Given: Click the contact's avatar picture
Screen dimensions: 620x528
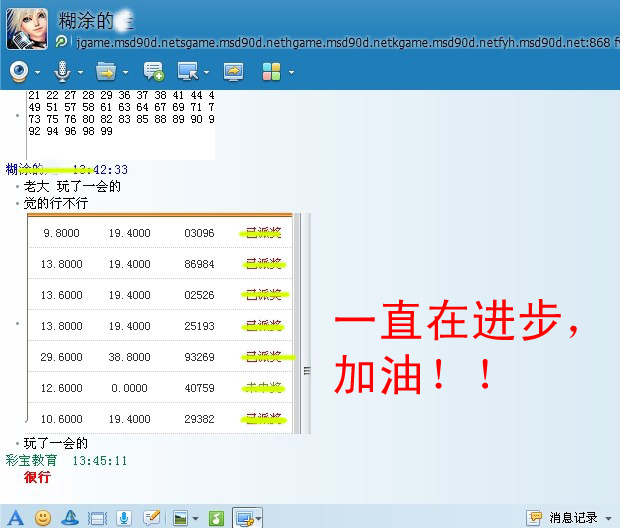Looking at the screenshot, I should pos(27,29).
